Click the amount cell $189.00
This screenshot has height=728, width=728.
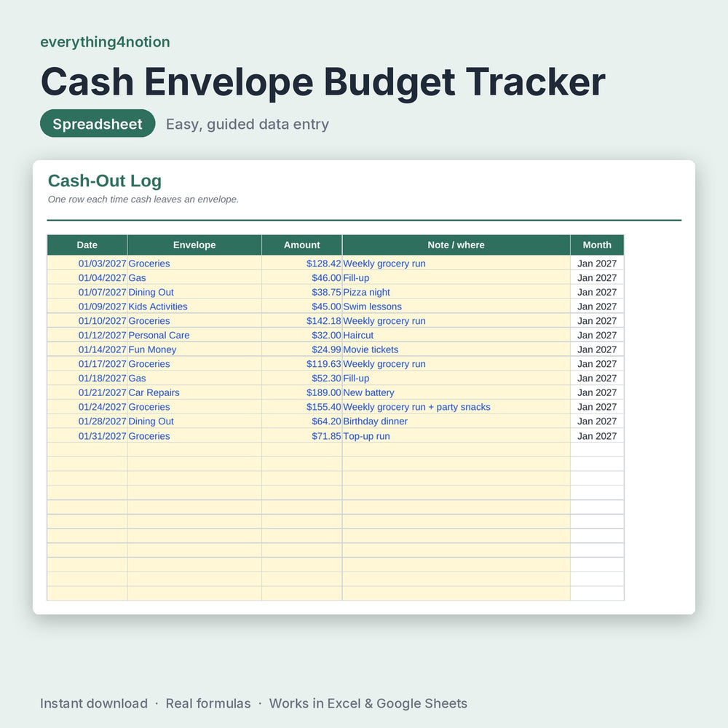click(x=302, y=393)
